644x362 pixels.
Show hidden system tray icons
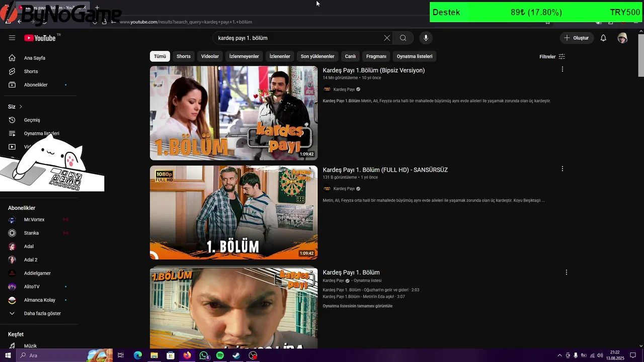tap(559, 355)
